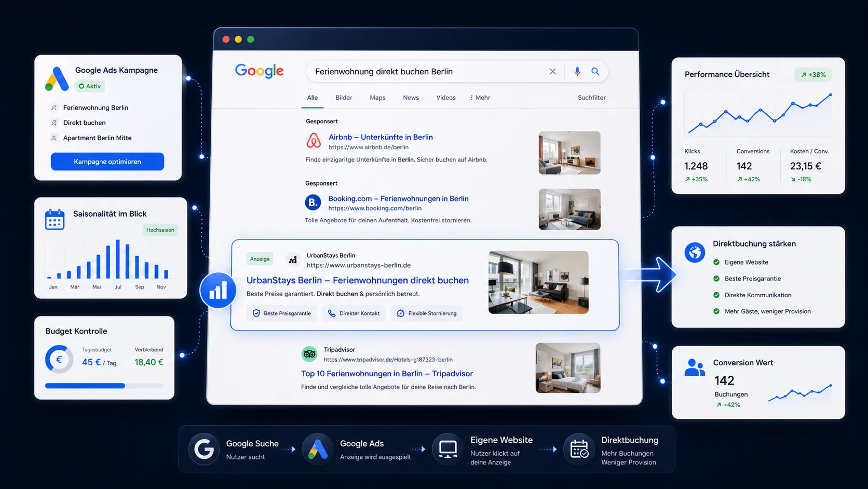Switch to the Bilder tab
This screenshot has height=489, width=868.
344,98
